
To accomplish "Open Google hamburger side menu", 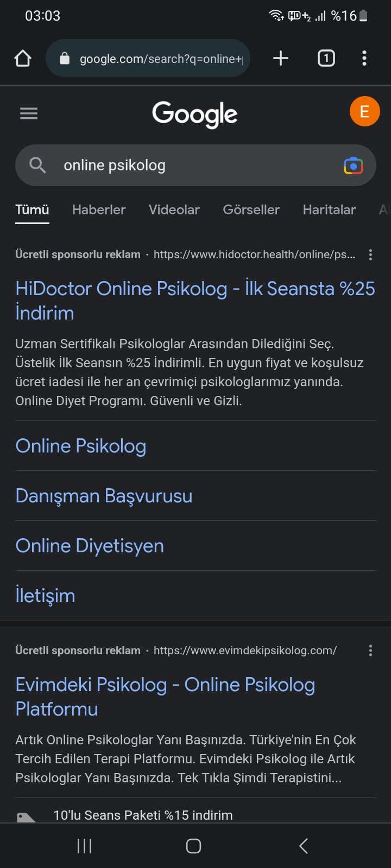I will pos(29,113).
